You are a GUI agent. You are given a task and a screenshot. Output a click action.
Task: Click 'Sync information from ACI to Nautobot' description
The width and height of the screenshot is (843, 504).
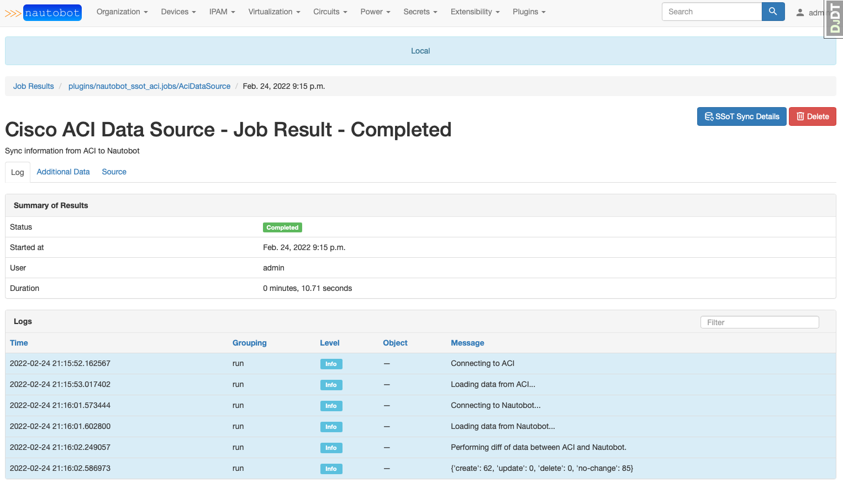tap(72, 151)
